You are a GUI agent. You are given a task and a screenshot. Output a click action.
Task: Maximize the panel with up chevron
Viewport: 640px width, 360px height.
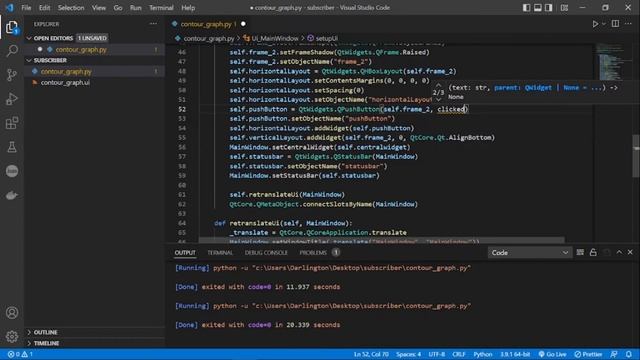click(x=619, y=253)
